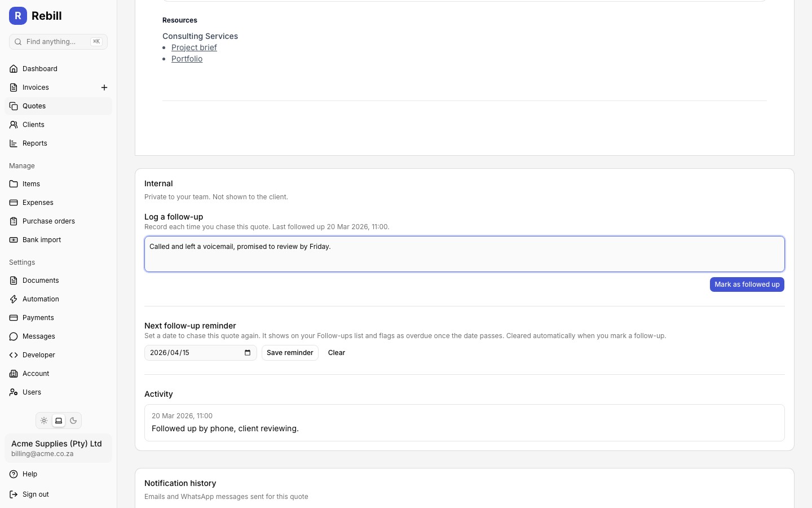Switch to dark theme
This screenshot has height=508, width=812.
tap(73, 421)
